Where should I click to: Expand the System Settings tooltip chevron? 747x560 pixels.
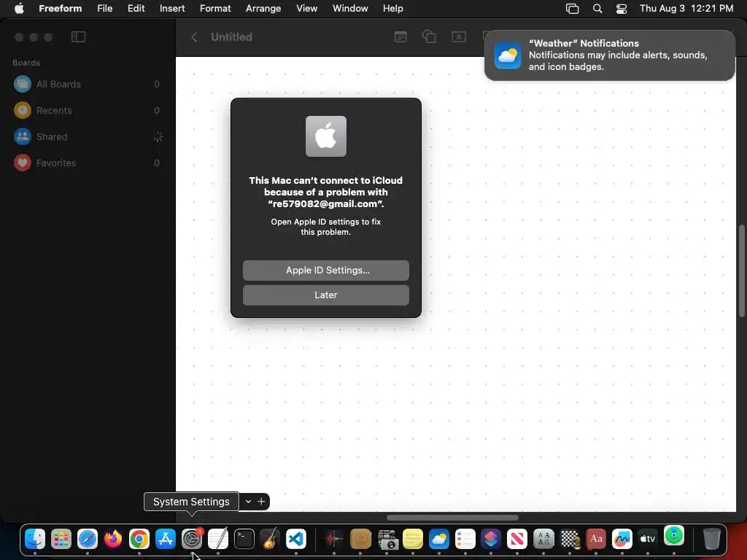248,502
